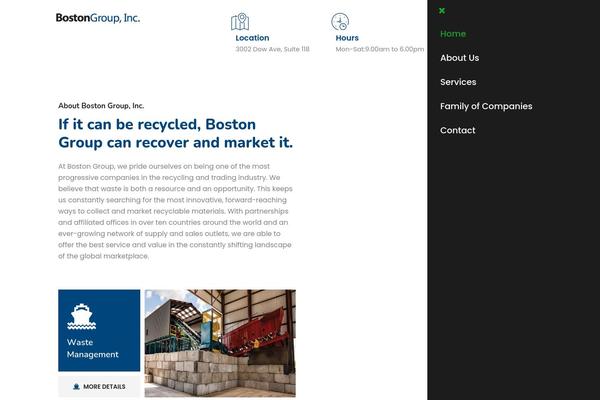Screen dimensions: 600x400
Task: Select Family of Companies menu item
Action: point(486,106)
